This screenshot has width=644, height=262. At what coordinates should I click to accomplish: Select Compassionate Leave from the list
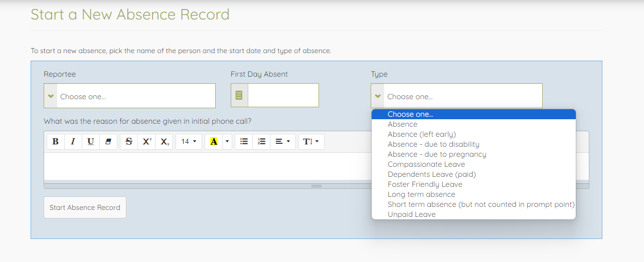coord(426,164)
